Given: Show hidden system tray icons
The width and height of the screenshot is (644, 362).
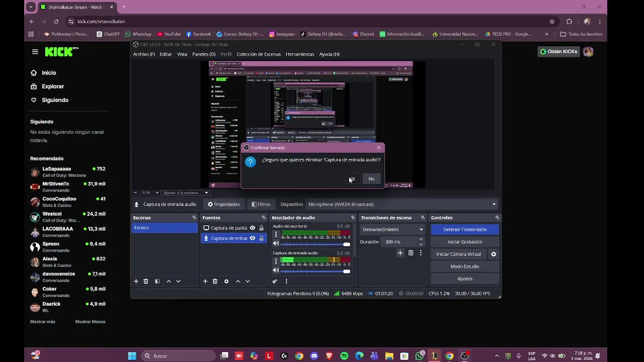Looking at the screenshot, I should point(497,356).
